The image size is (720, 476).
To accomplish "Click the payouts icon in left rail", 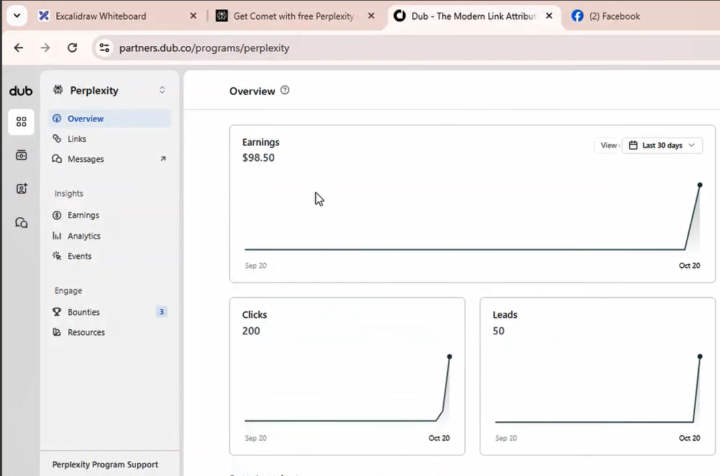I will (21, 155).
